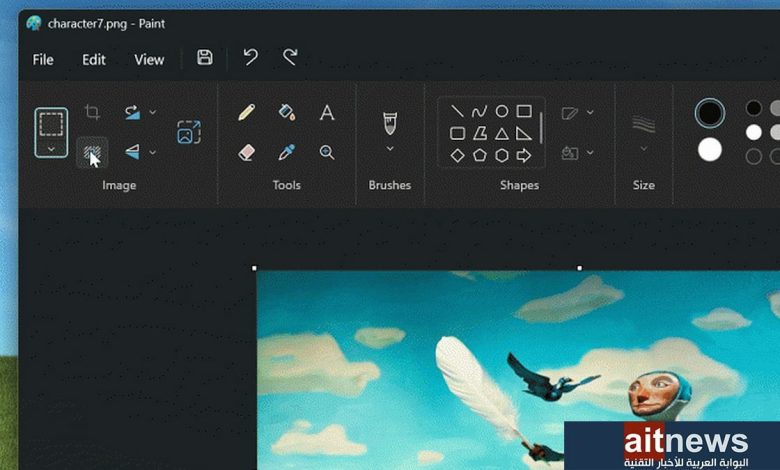The width and height of the screenshot is (780, 470).
Task: Click the shapes gallery scrollbar
Action: 541,128
